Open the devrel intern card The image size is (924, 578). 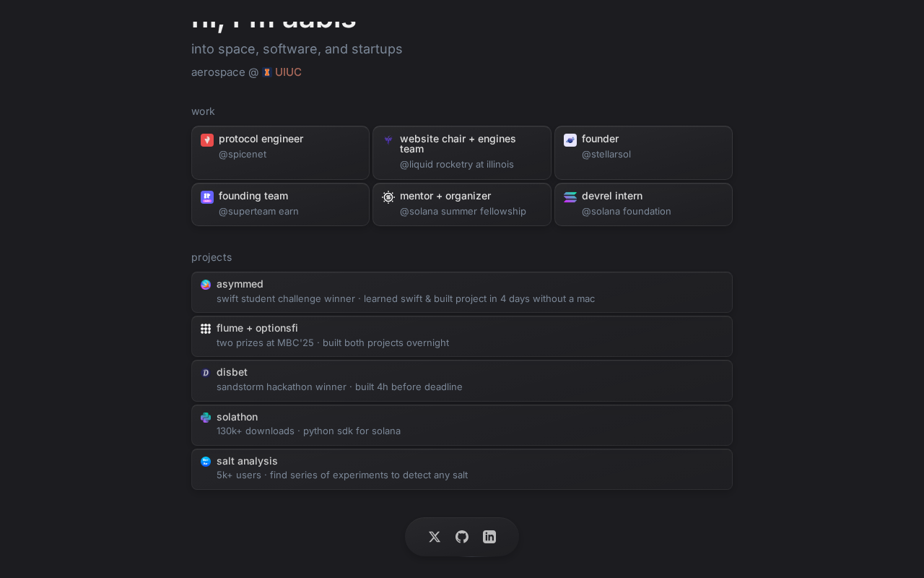click(x=643, y=204)
